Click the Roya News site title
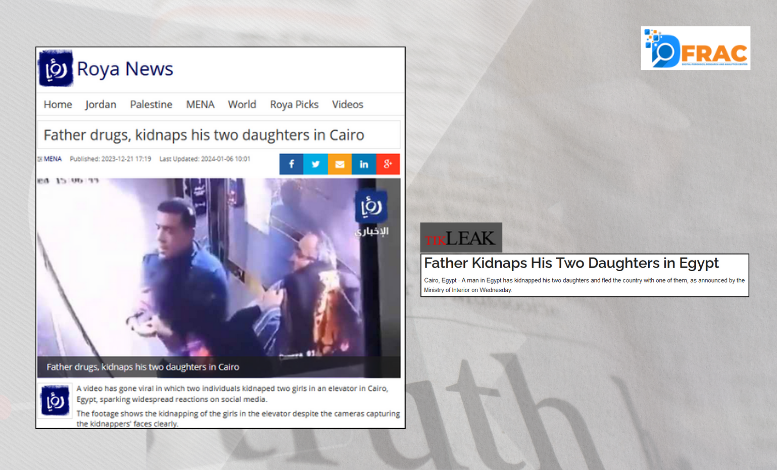The height and width of the screenshot is (470, 777). (125, 68)
